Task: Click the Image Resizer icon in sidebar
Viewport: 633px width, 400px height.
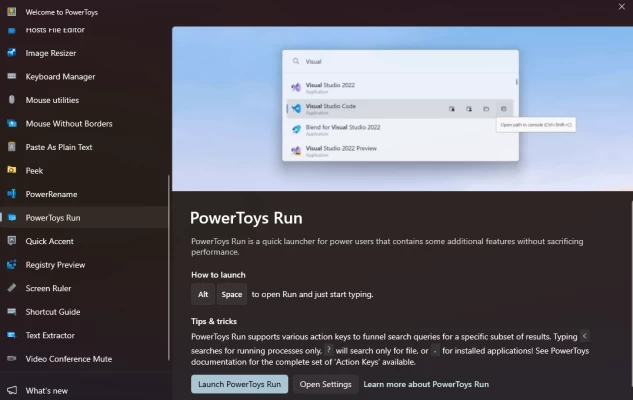Action: pos(11,53)
